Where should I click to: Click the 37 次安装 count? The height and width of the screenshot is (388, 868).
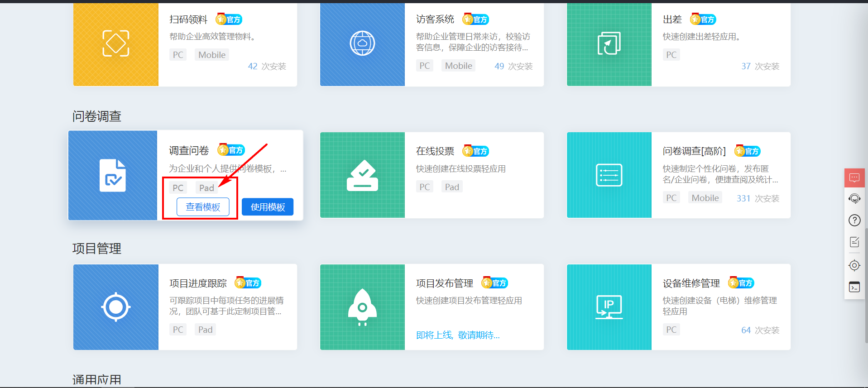pos(760,66)
